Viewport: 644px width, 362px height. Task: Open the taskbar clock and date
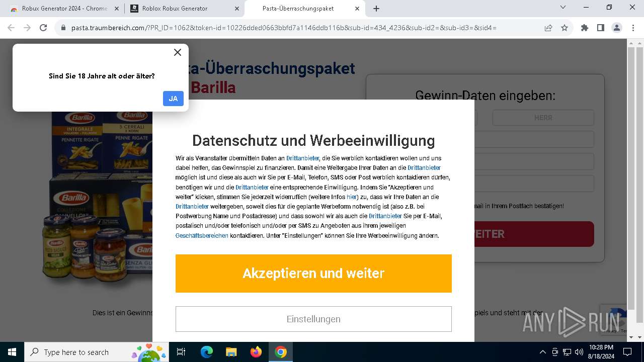[601, 352]
